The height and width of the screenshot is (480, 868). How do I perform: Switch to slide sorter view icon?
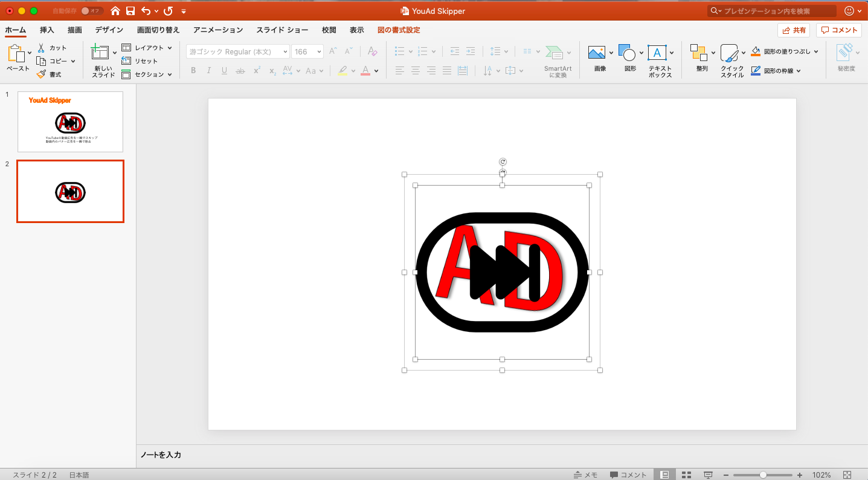click(x=686, y=475)
